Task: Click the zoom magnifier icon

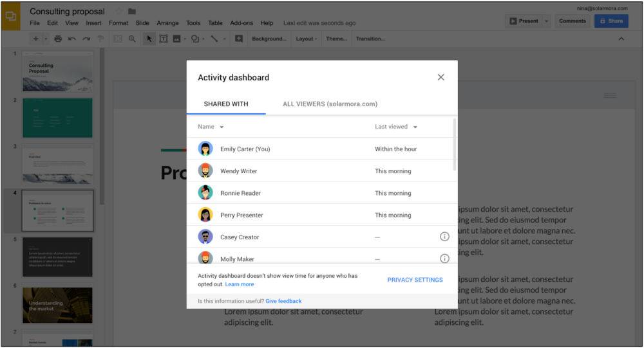Action: (132, 39)
